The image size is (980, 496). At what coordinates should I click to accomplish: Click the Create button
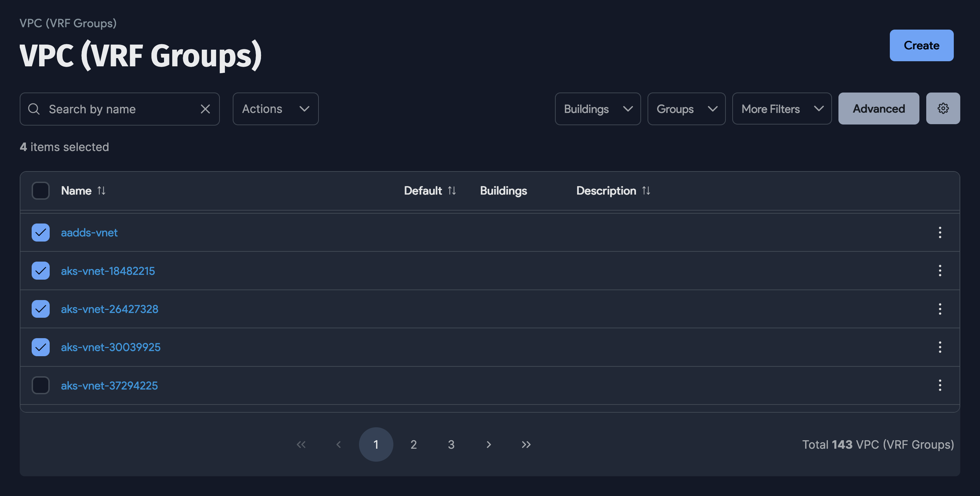point(921,45)
